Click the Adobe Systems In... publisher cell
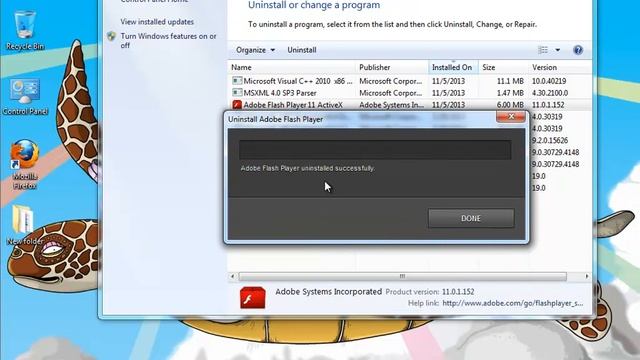 391,105
